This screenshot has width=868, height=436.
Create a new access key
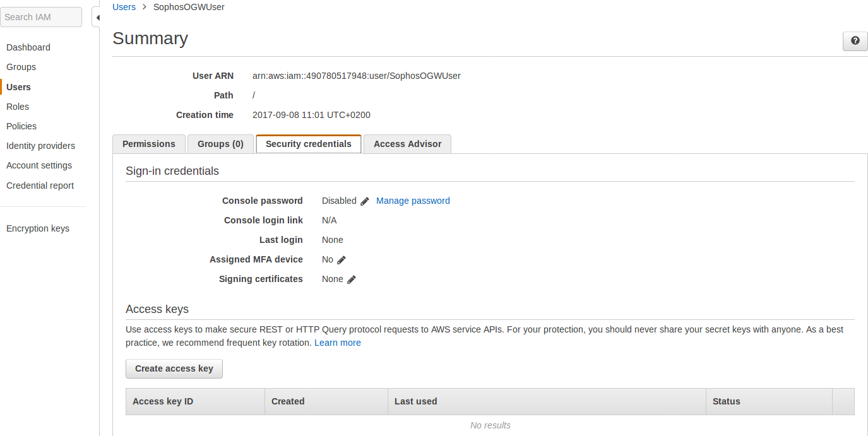[x=174, y=368]
